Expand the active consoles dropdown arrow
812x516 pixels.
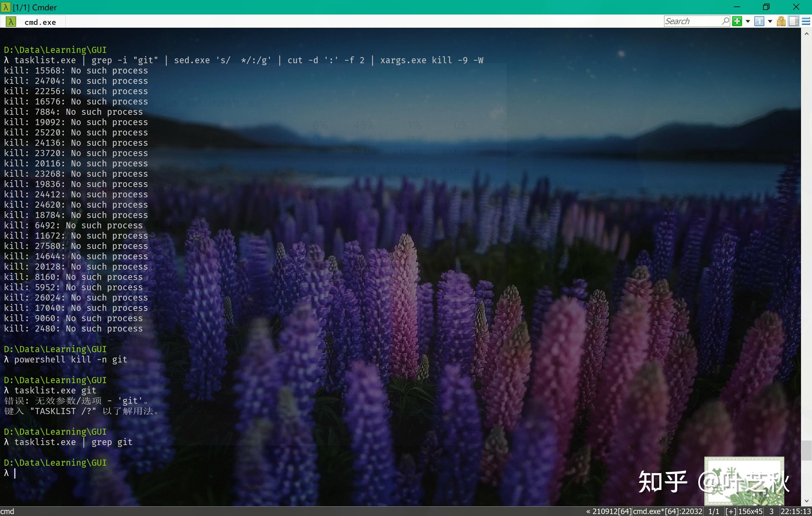click(770, 21)
